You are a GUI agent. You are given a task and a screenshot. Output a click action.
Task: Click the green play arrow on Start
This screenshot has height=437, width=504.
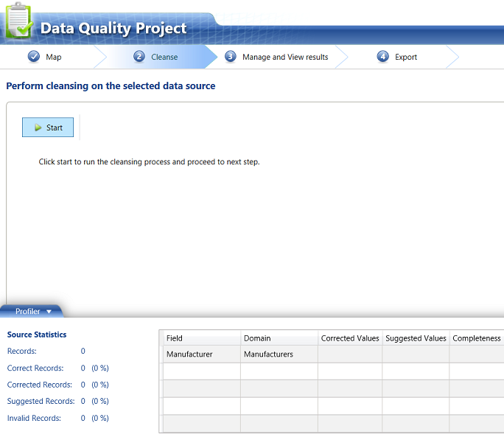38,127
